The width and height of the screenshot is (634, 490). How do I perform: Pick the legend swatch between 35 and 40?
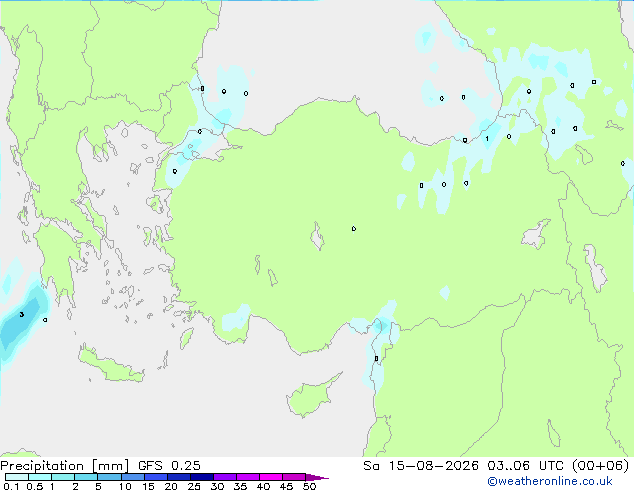coord(247,477)
